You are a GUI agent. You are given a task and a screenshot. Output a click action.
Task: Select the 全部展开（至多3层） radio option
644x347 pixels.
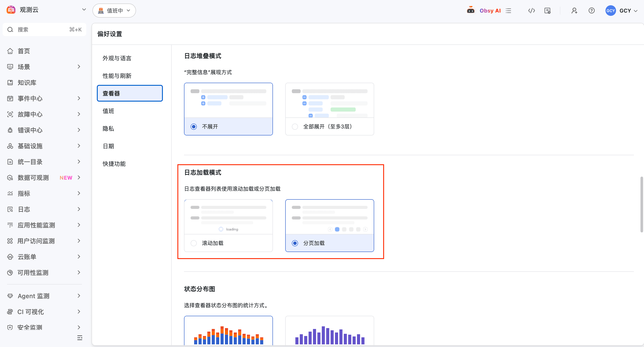coord(295,127)
